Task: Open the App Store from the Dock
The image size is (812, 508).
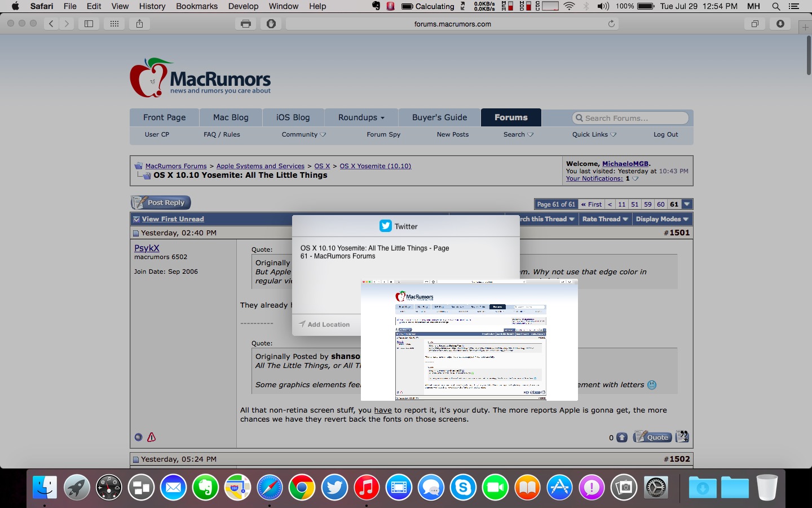Action: pyautogui.click(x=559, y=487)
